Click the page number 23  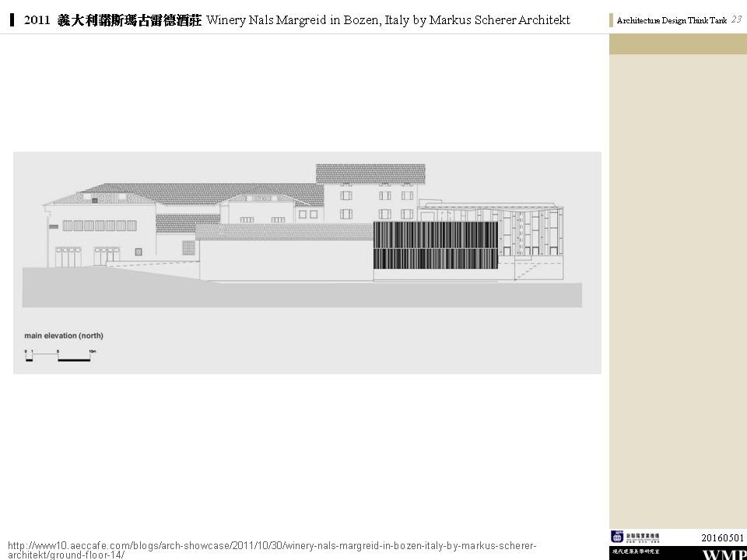736,20
